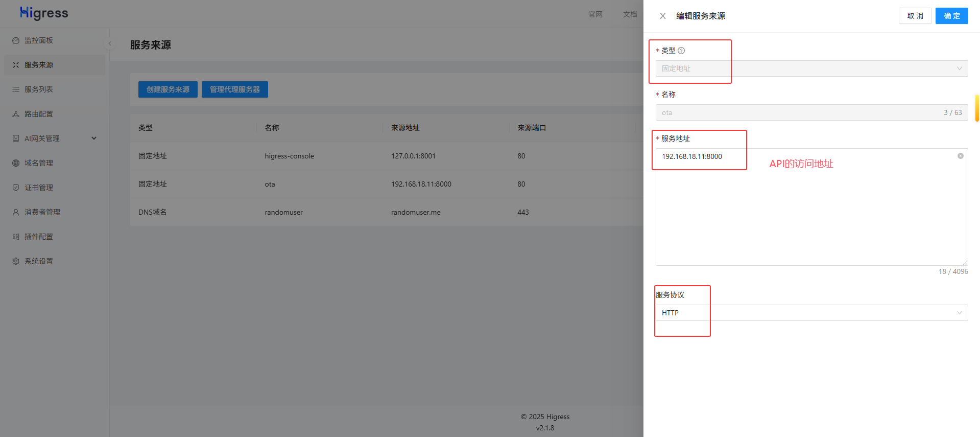Open 插件配置 menu item
This screenshot has width=980, height=437.
55,237
